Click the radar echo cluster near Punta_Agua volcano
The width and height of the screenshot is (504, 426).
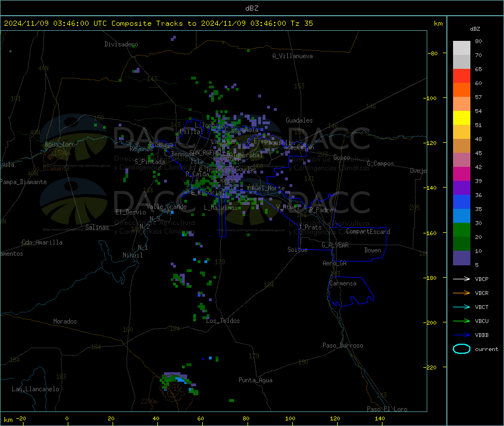[178, 382]
